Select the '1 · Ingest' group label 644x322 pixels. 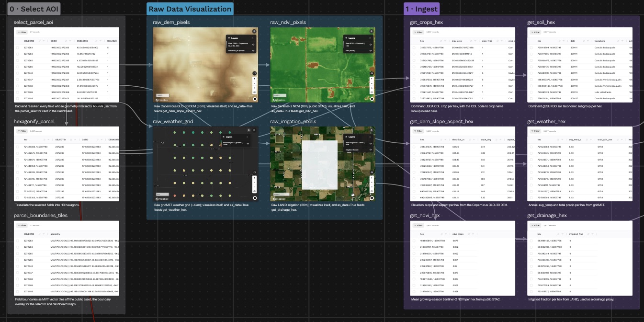click(421, 9)
